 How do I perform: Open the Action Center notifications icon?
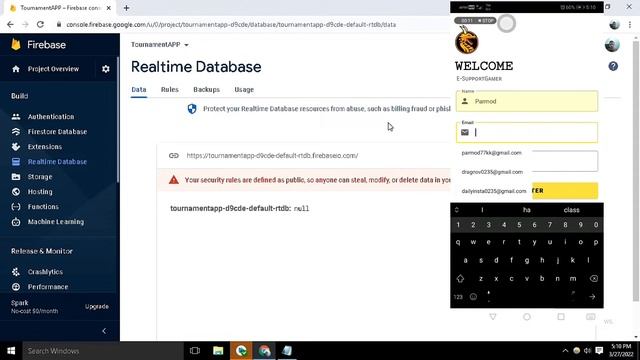[599, 351]
